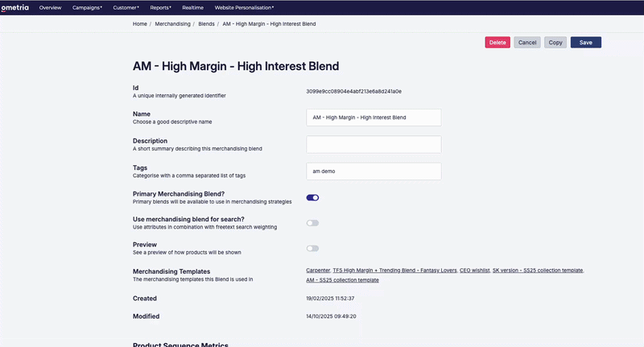The width and height of the screenshot is (644, 347).
Task: Navigate to Merchandising breadcrumb
Action: [172, 24]
